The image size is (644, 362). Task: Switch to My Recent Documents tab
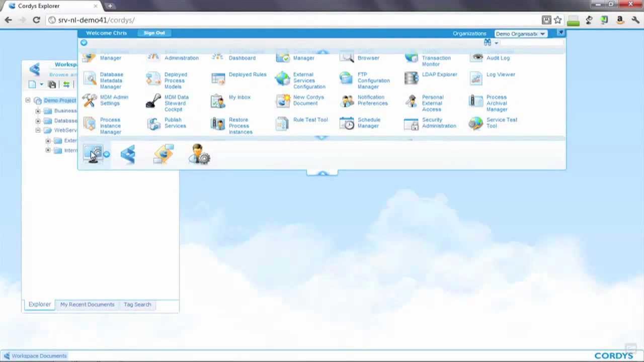click(88, 304)
